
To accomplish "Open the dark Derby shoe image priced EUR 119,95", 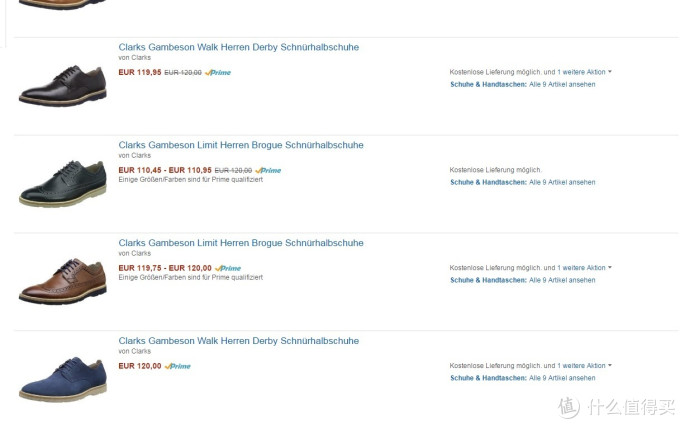I will [x=62, y=85].
